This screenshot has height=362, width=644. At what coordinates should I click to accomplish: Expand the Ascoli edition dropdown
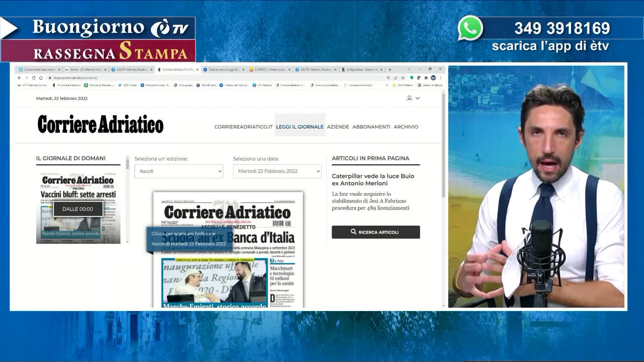(179, 171)
